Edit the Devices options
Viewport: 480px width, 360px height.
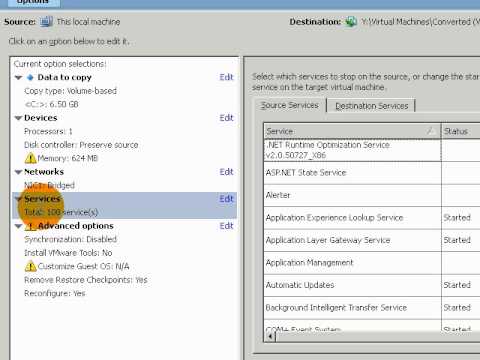[x=226, y=118]
